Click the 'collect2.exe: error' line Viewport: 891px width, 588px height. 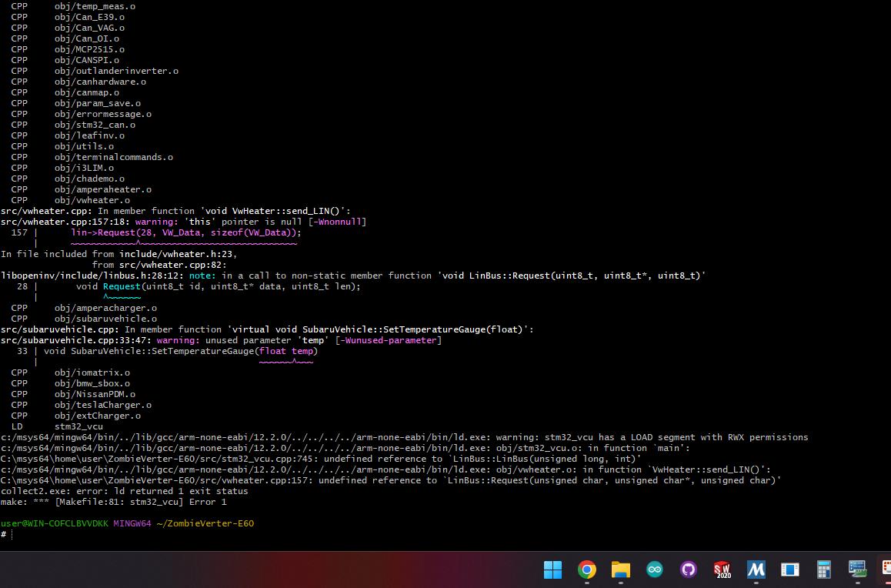coord(125,491)
